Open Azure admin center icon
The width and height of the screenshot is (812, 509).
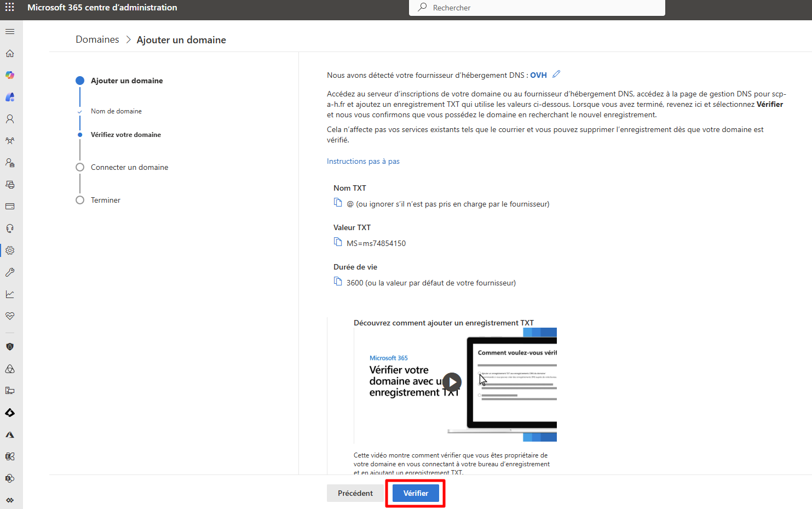tap(10, 434)
